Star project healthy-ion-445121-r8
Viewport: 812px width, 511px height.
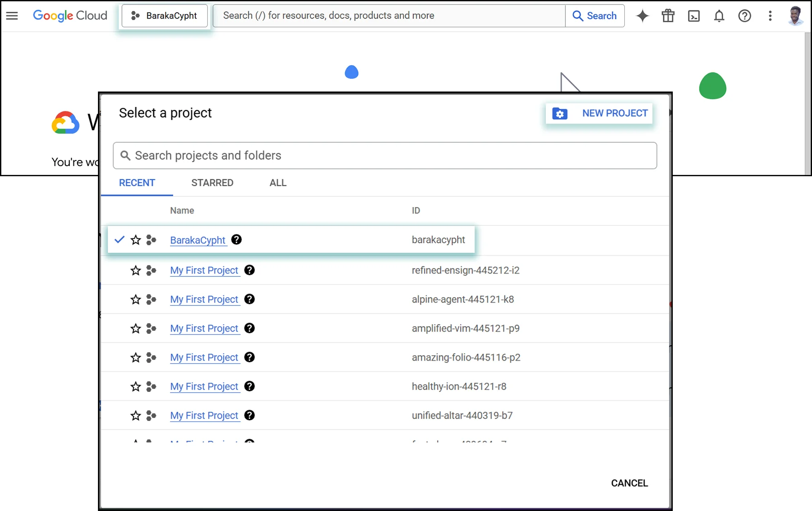136,386
